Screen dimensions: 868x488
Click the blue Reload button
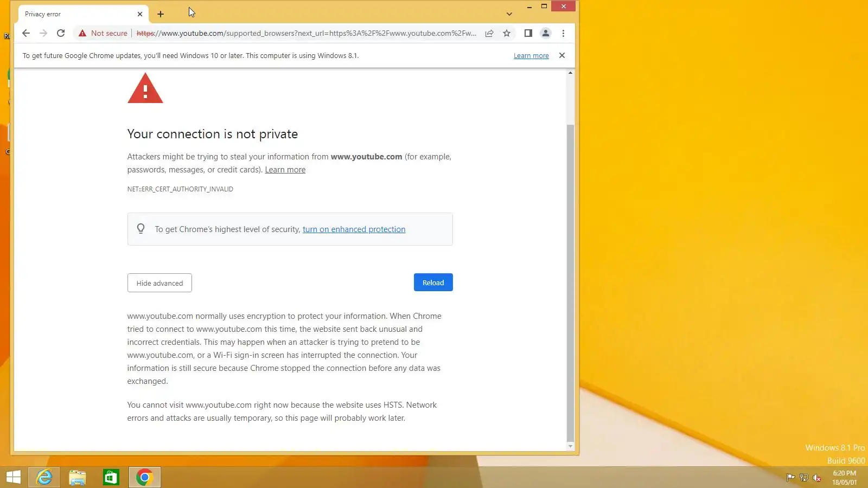pos(433,282)
